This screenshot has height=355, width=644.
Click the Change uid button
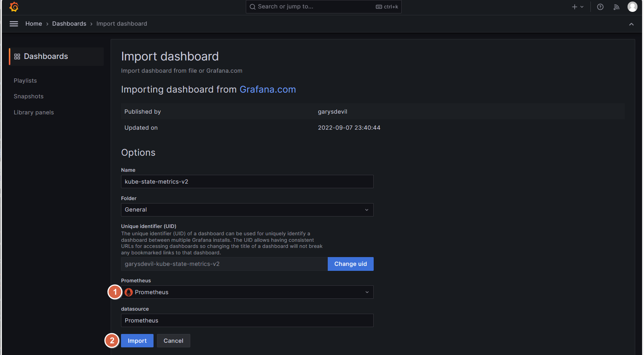(x=351, y=264)
